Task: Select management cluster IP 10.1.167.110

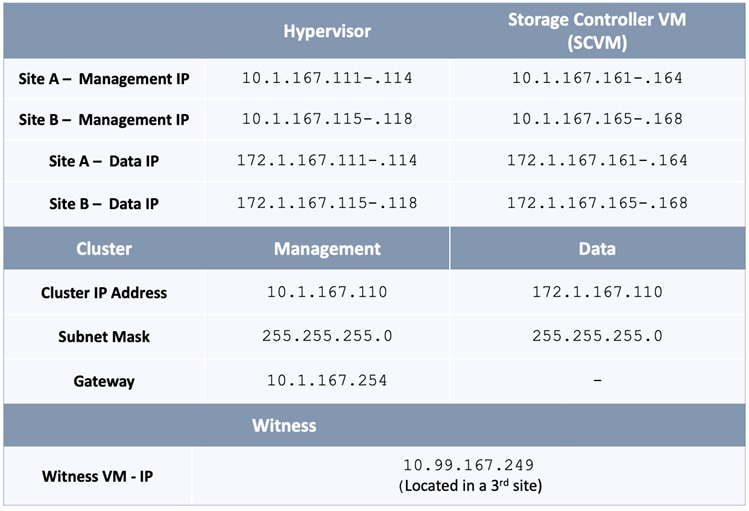Action: (327, 293)
